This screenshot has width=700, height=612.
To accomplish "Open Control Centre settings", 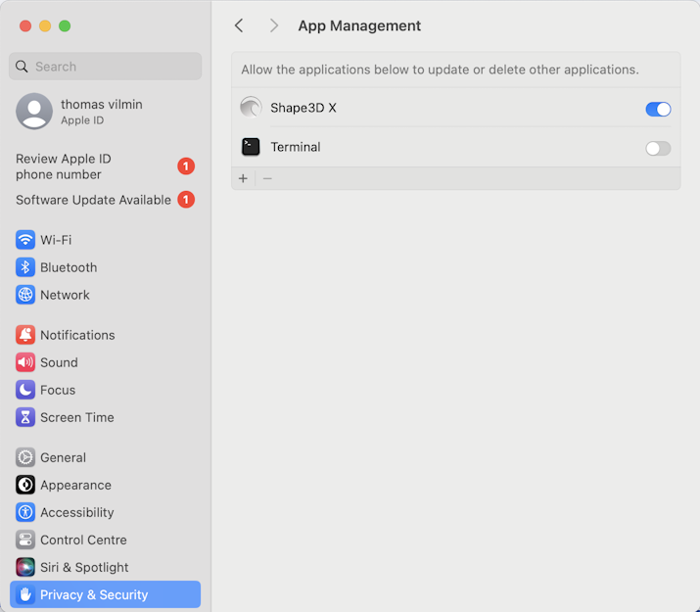I will pyautogui.click(x=83, y=540).
